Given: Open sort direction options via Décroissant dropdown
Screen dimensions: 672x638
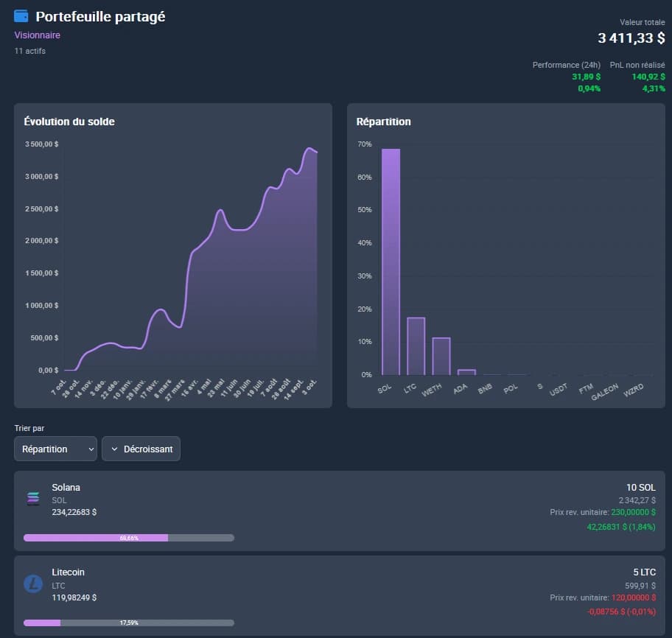Looking at the screenshot, I should tap(141, 449).
